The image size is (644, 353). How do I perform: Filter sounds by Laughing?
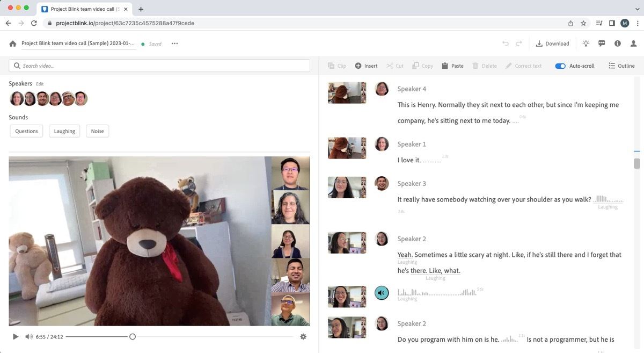[x=64, y=131]
